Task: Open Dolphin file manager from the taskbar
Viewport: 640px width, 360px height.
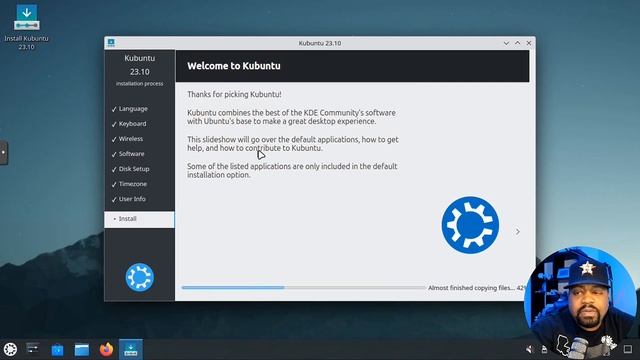Action: point(82,350)
